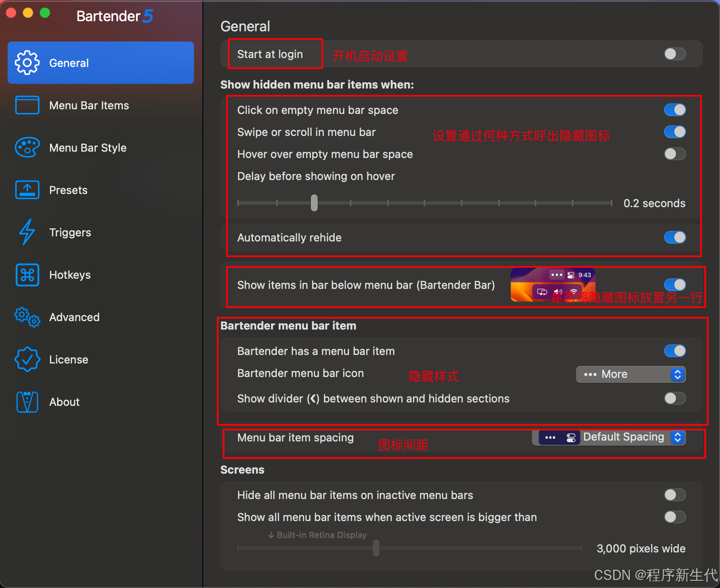This screenshot has width=720, height=588.
Task: Click Delay before showing on hover label
Action: click(316, 176)
